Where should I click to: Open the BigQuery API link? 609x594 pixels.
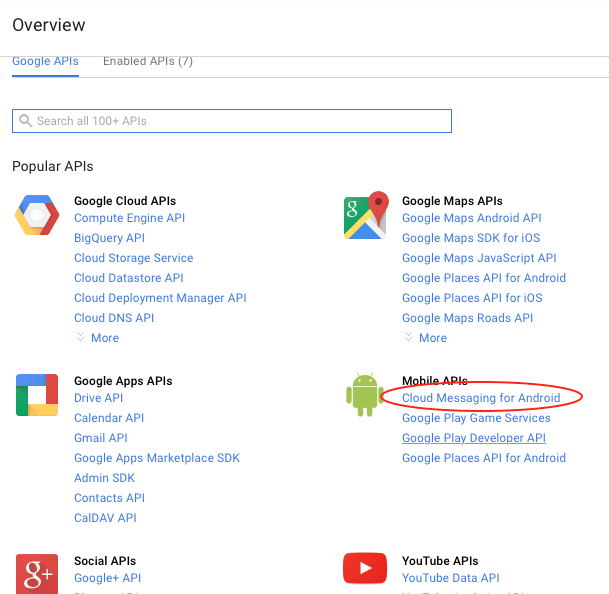109,238
